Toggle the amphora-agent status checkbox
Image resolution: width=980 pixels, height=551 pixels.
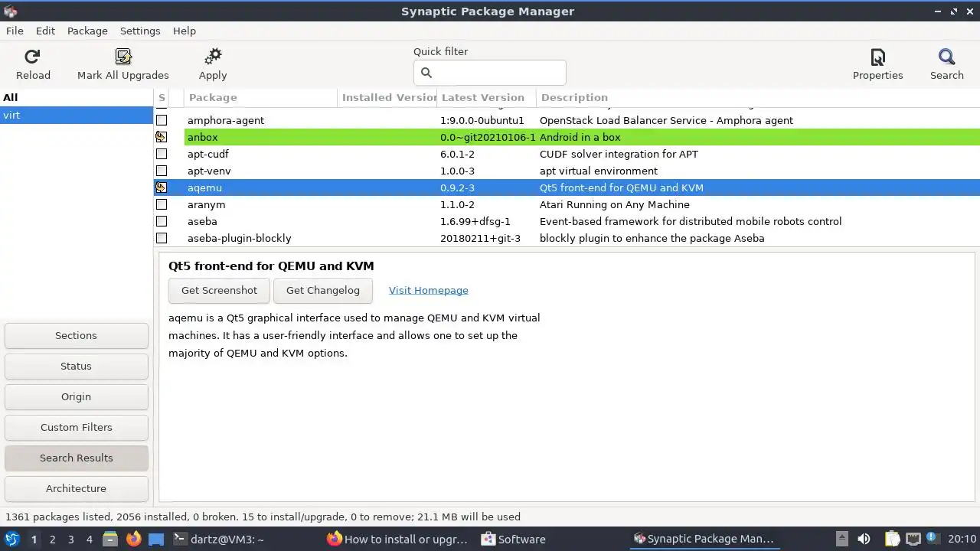[x=162, y=120]
